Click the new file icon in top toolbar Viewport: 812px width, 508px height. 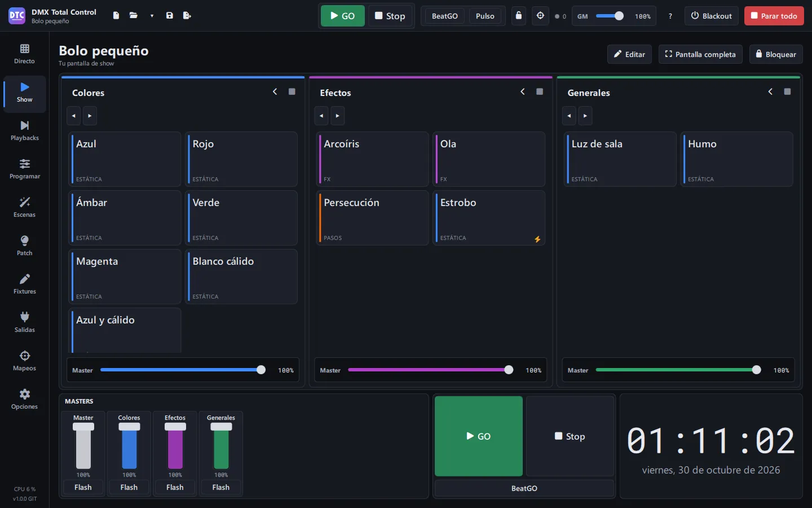tap(116, 16)
